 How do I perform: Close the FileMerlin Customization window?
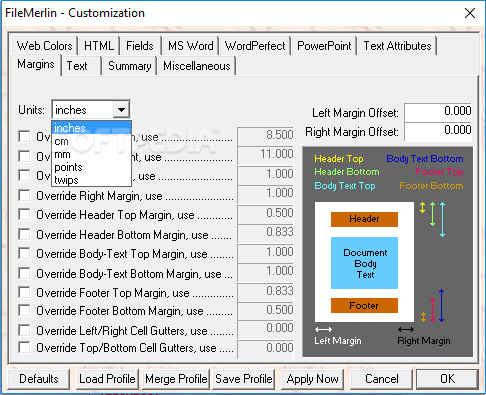tap(470, 13)
